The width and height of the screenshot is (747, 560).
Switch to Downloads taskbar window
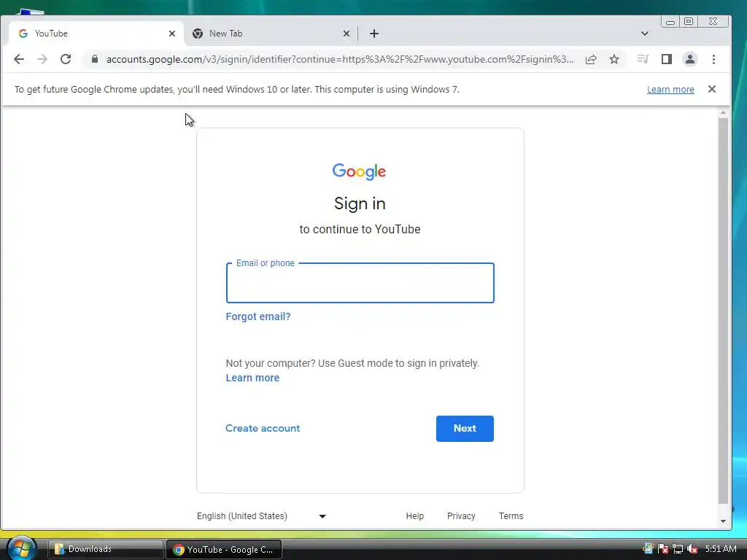(105, 549)
